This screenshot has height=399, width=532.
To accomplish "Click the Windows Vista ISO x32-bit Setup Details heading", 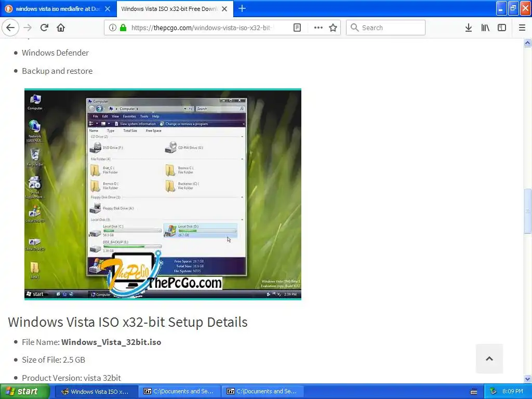I will pos(128,322).
